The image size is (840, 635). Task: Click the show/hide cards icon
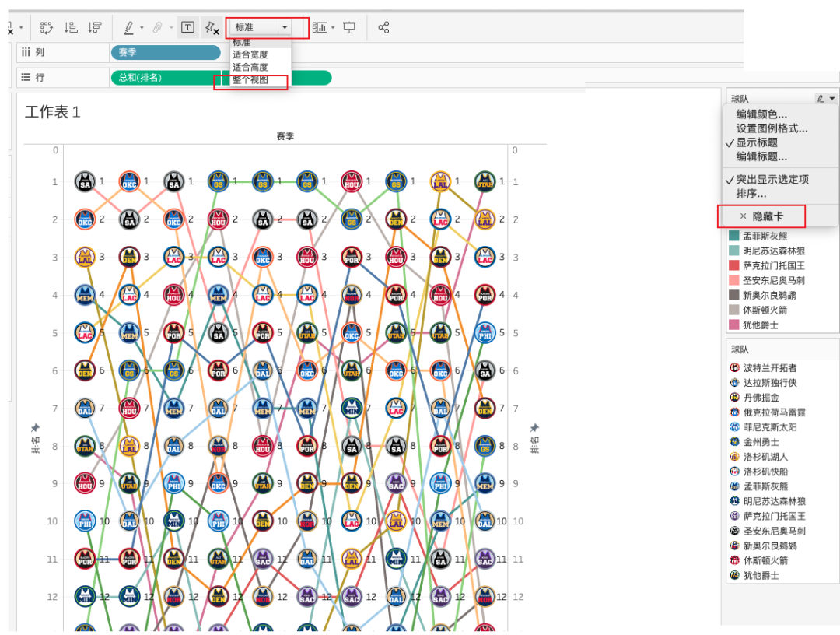(320, 27)
